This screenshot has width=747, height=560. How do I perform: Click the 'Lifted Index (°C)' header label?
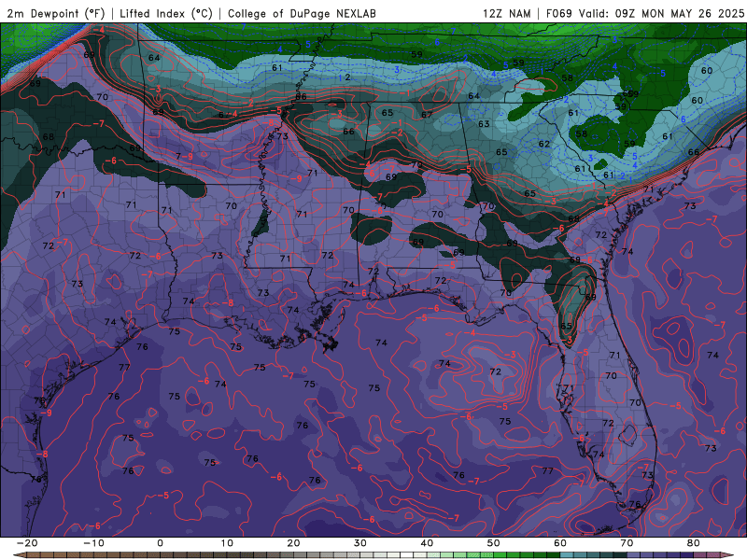tap(166, 13)
